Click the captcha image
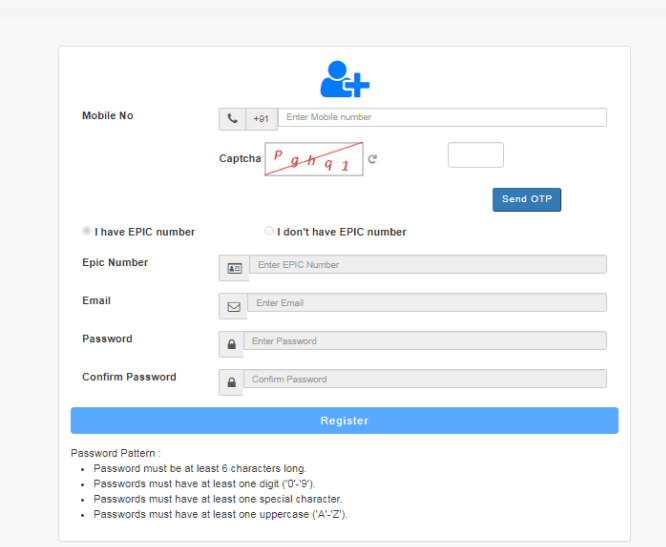666x547 pixels. (x=313, y=159)
